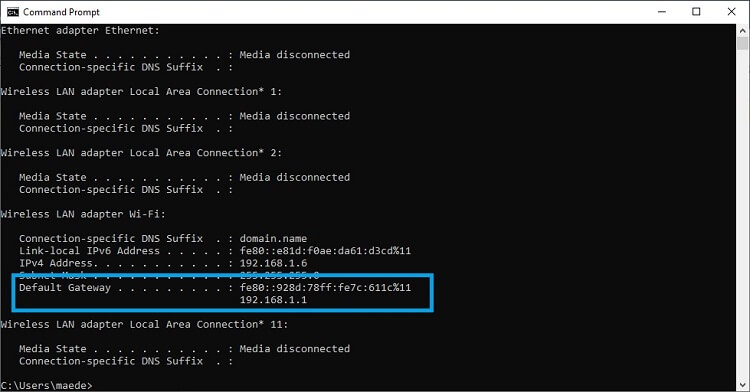
Task: Click the default gateway IP 192.168.1.1
Action: pos(273,300)
